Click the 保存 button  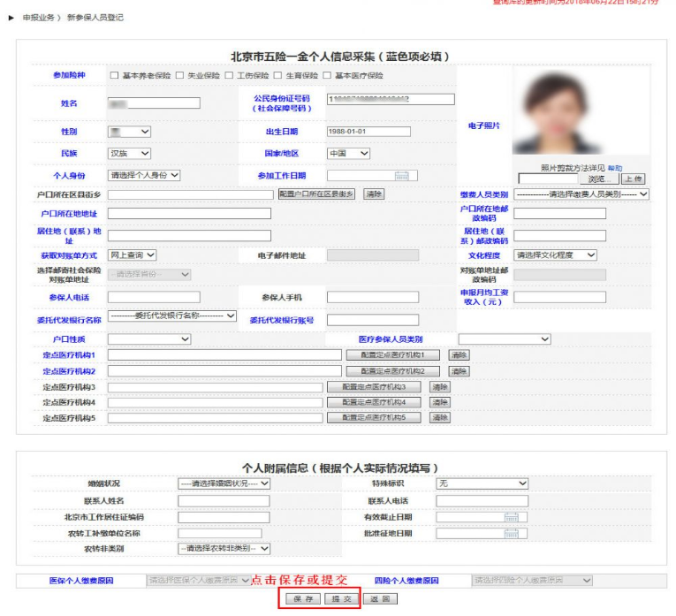303,599
